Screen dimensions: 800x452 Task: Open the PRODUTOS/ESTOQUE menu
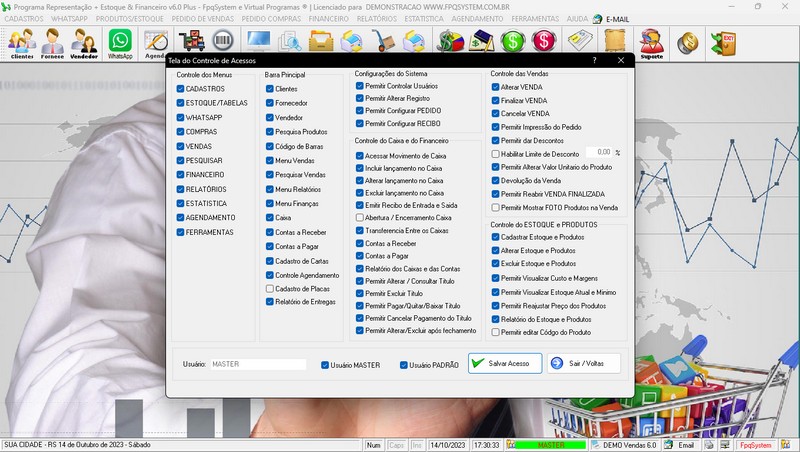click(130, 19)
